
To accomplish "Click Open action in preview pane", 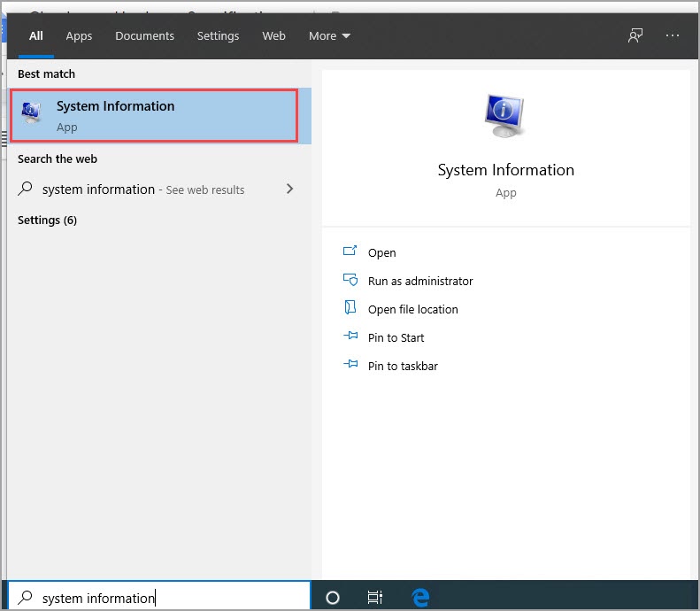I will (381, 252).
